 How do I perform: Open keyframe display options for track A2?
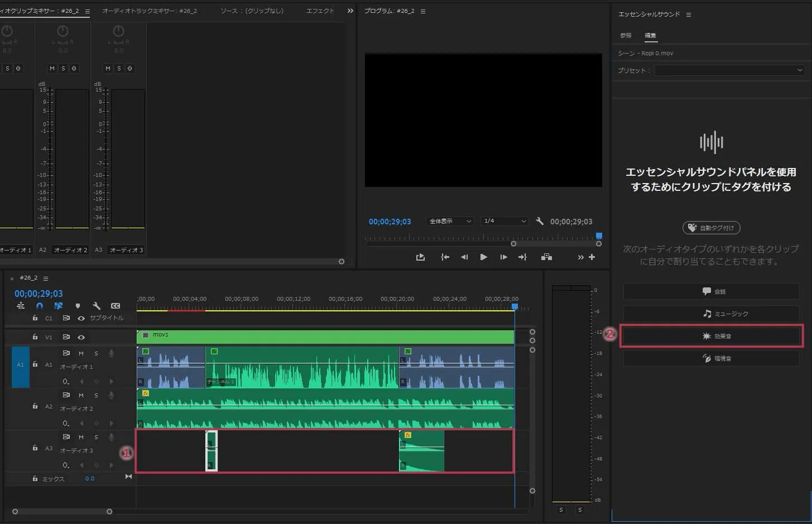click(66, 424)
